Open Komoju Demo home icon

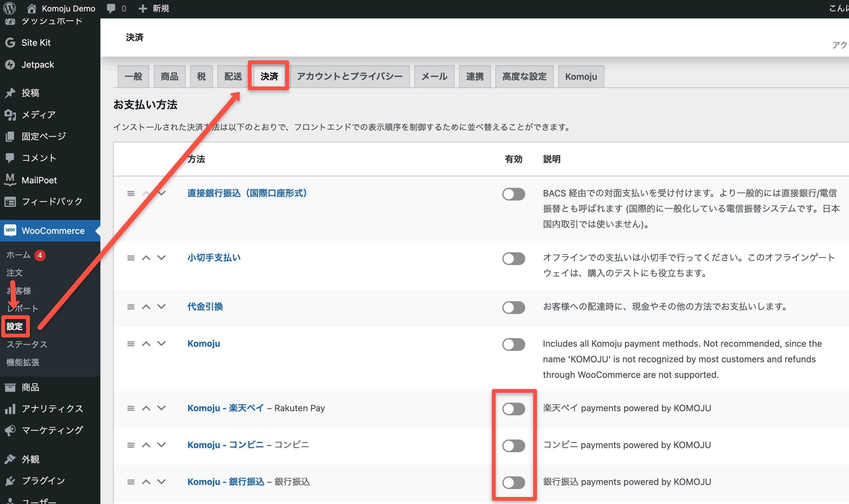pyautogui.click(x=31, y=8)
